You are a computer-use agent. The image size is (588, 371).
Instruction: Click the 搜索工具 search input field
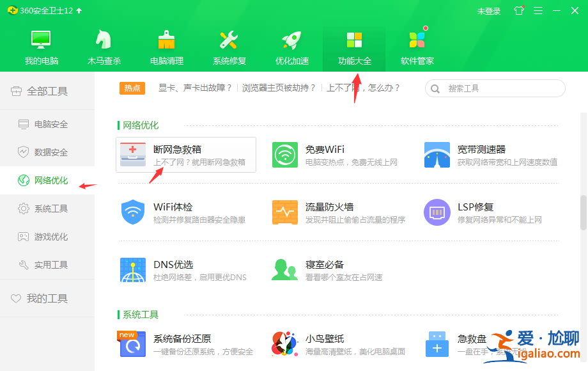tap(499, 88)
